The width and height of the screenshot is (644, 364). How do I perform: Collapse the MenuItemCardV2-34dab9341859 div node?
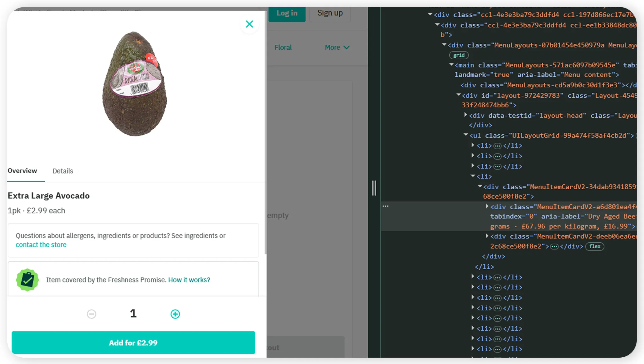pos(480,186)
